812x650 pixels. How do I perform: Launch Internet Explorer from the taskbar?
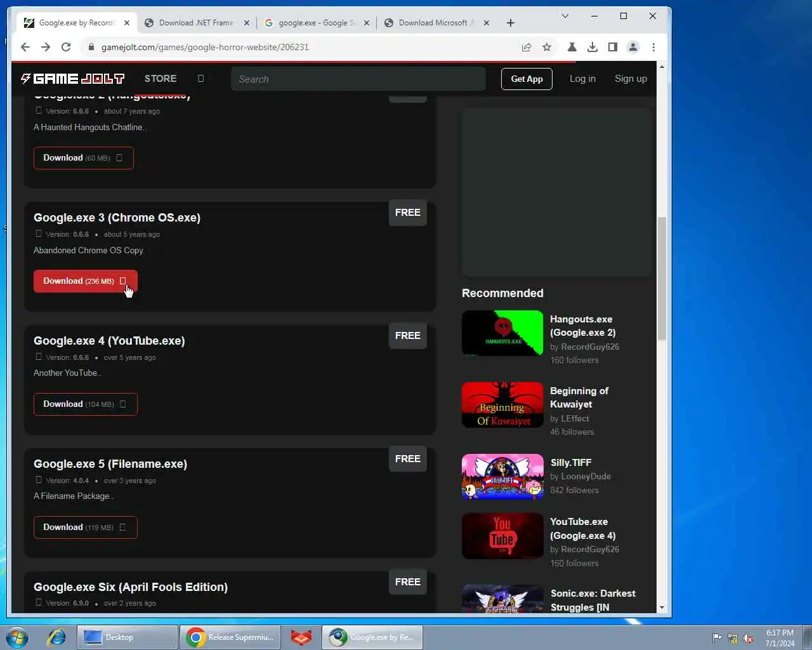pyautogui.click(x=56, y=637)
